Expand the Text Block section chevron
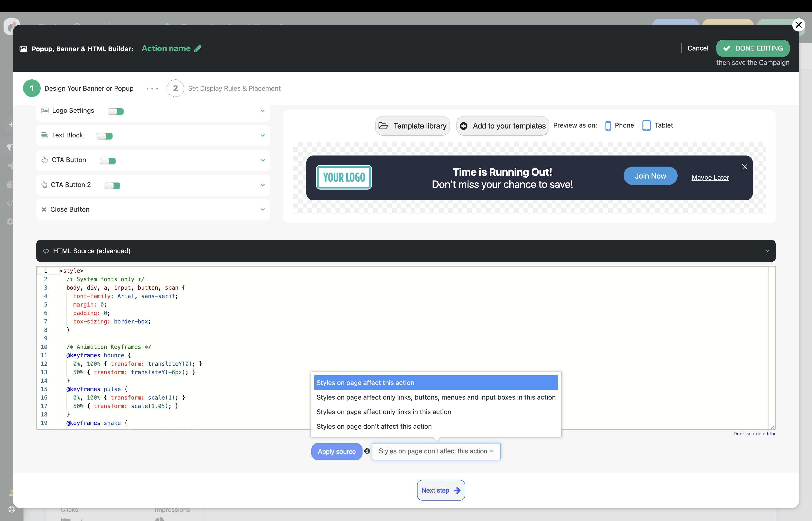 [x=262, y=135]
